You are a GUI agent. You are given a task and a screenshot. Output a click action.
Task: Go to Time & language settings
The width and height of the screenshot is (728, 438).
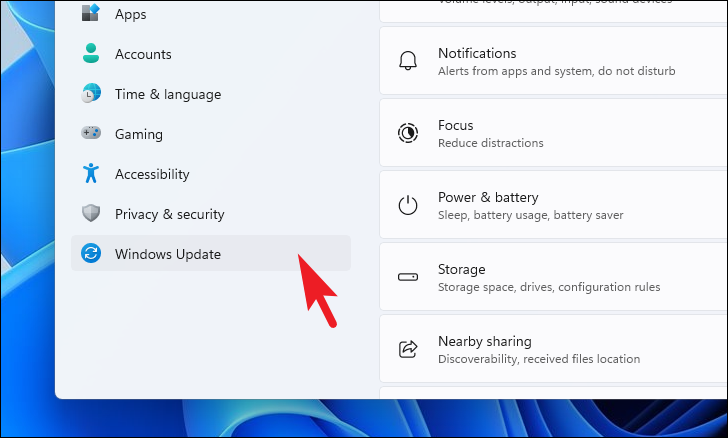(210, 94)
